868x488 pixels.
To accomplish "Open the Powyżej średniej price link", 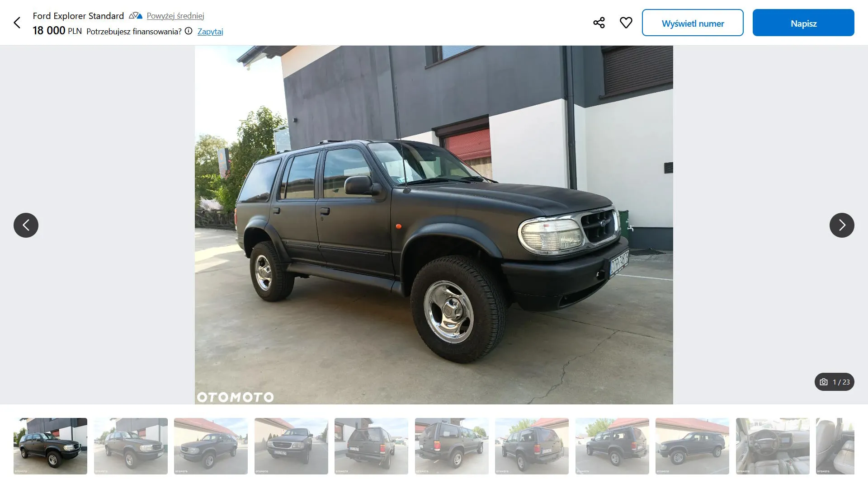I will [x=175, y=16].
